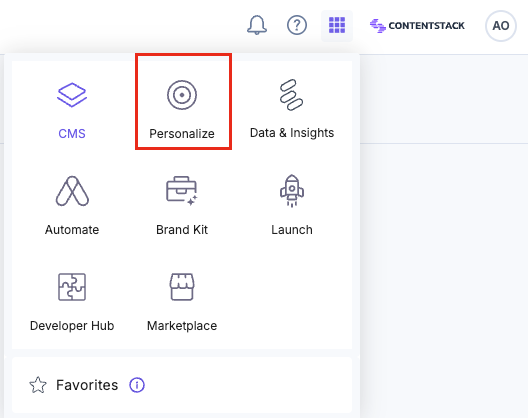Viewport: 528px width, 418px height.
Task: Click the CMS text label
Action: point(72,134)
